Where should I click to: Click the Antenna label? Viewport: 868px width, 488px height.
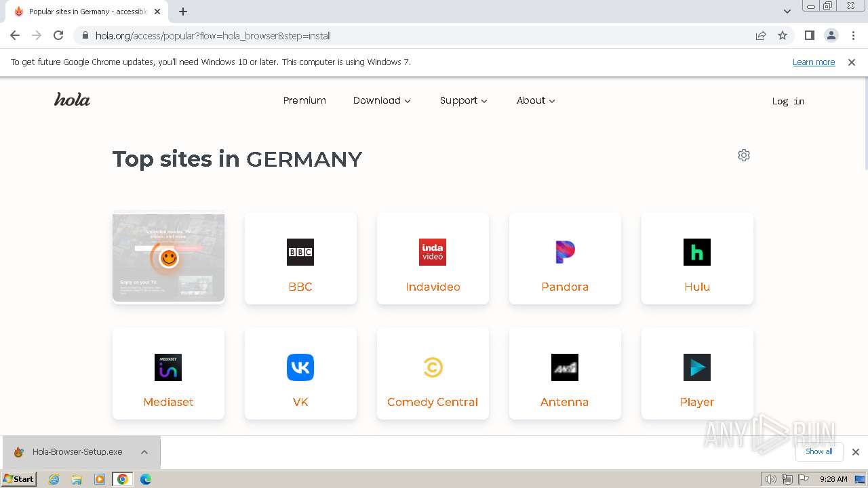(x=564, y=402)
